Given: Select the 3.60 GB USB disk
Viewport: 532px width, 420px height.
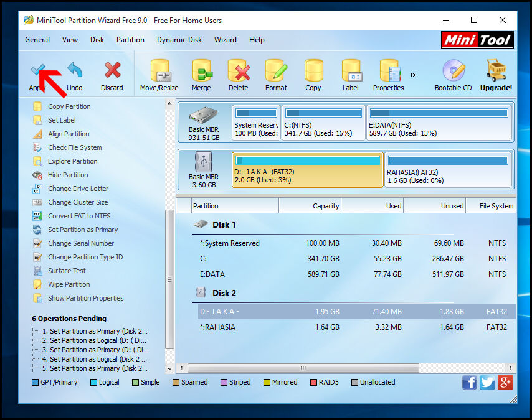Looking at the screenshot, I should click(204, 170).
